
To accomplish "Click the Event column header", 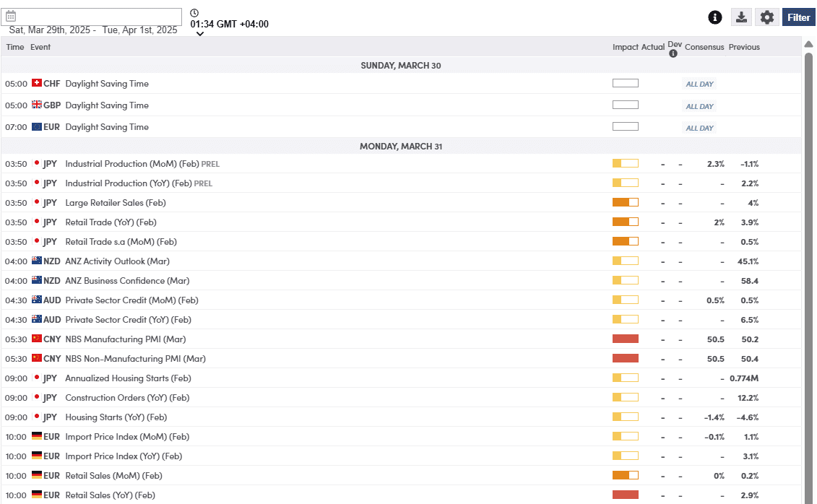I will [40, 47].
